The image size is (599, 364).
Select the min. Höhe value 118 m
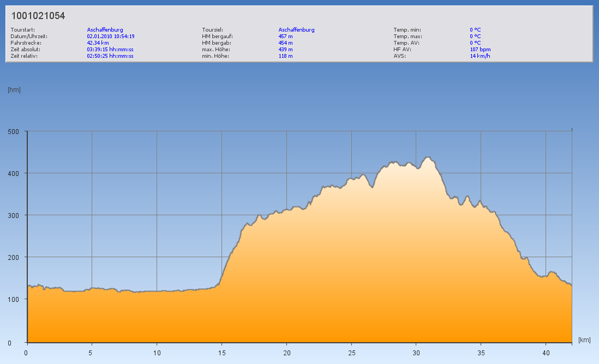pyautogui.click(x=286, y=56)
